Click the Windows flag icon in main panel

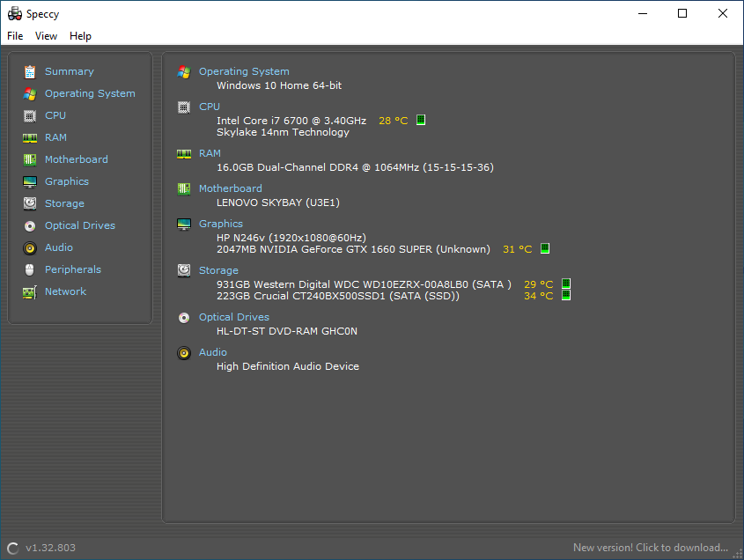(x=184, y=72)
